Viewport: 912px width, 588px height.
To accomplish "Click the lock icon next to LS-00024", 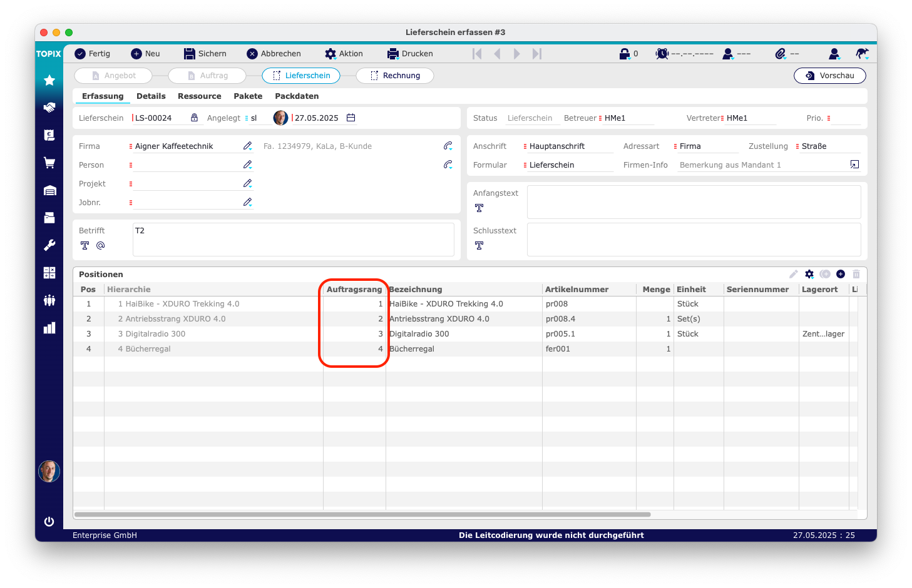I will click(x=194, y=118).
